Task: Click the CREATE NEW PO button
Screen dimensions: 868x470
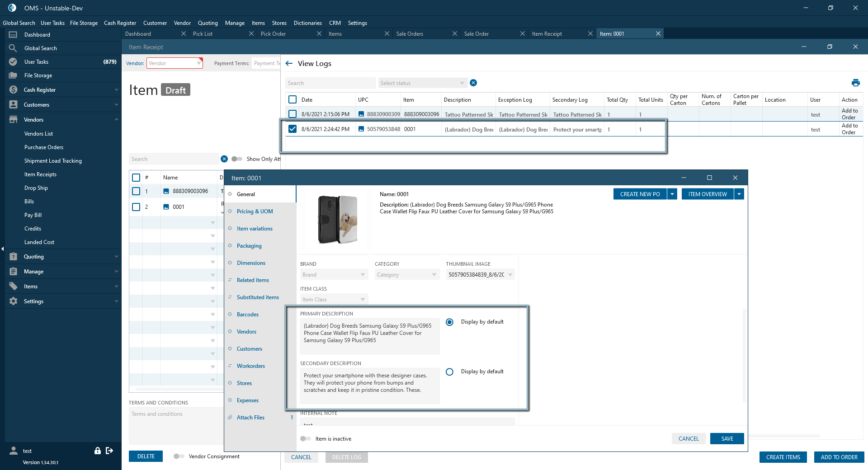Action: [x=640, y=194]
